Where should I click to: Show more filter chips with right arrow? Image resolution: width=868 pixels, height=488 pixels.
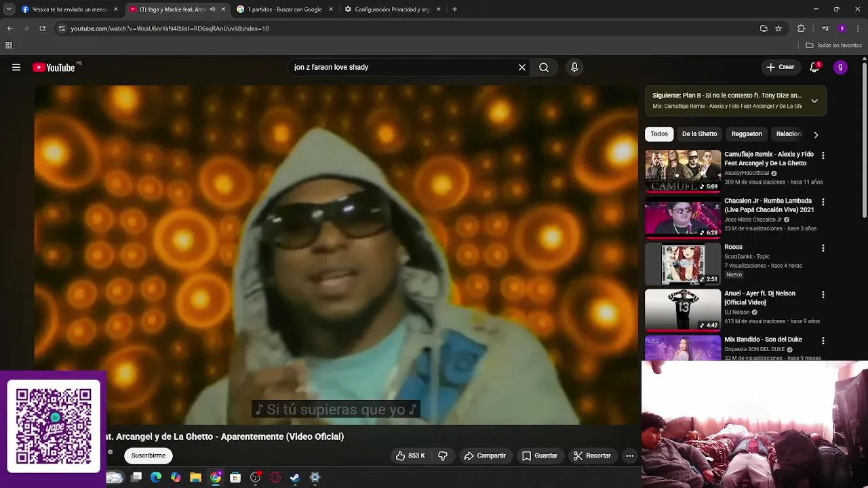(816, 134)
